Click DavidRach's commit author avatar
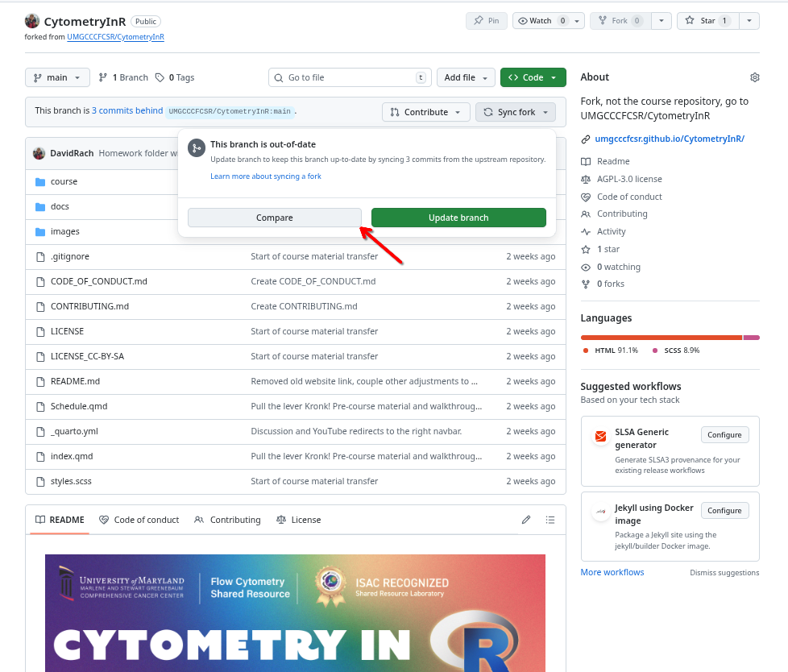788x672 pixels. point(39,153)
